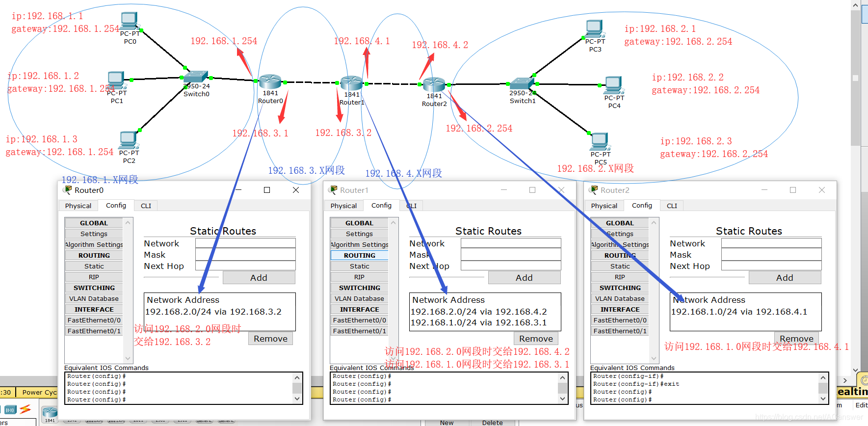Select the PC1 computer icon
868x426 pixels.
(116, 80)
